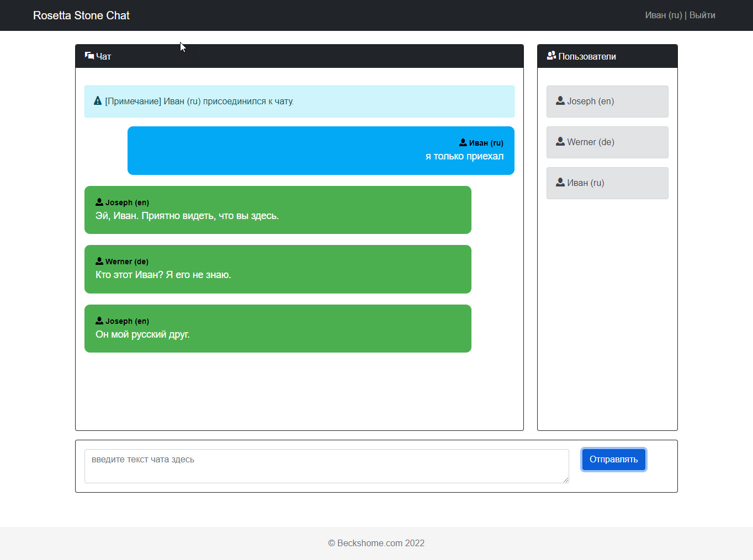Click the sender name Joseph (en) above "Он мой русский друг"

click(127, 321)
